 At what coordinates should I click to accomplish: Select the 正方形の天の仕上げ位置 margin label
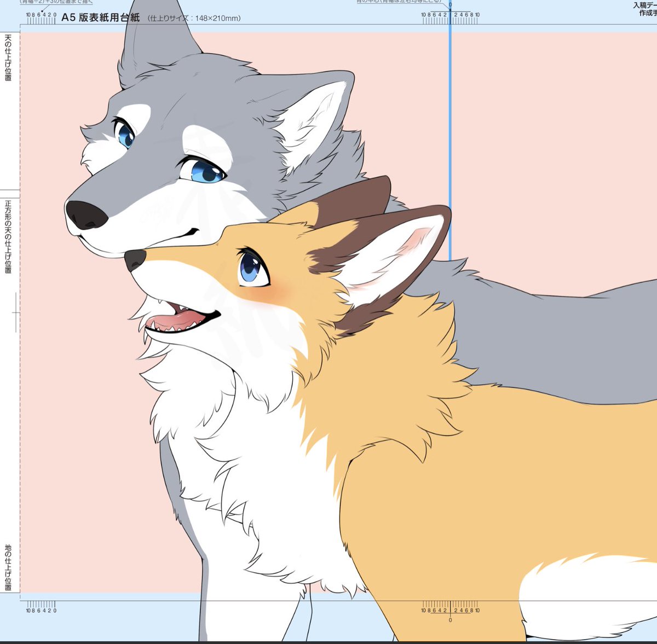pyautogui.click(x=8, y=237)
